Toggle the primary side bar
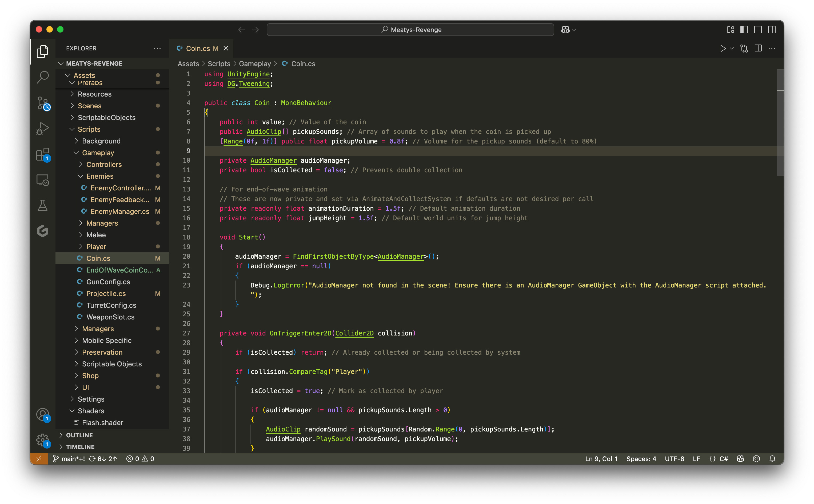 pos(744,30)
